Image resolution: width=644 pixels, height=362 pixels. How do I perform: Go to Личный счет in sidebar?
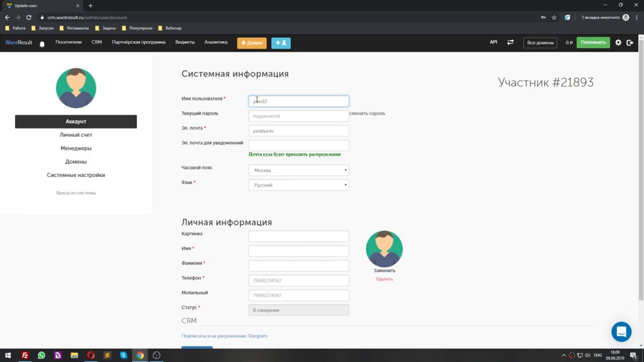pos(76,135)
